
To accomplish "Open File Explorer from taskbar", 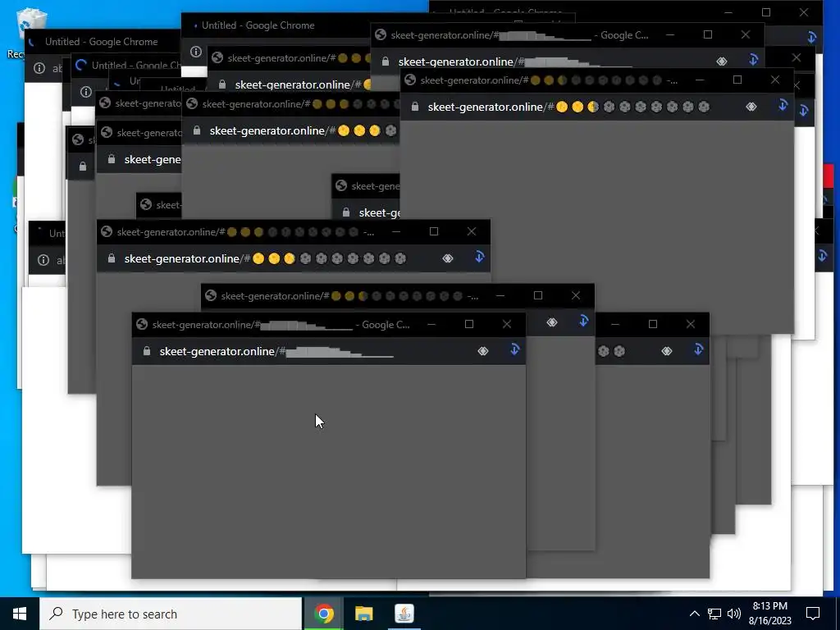I will 363,614.
